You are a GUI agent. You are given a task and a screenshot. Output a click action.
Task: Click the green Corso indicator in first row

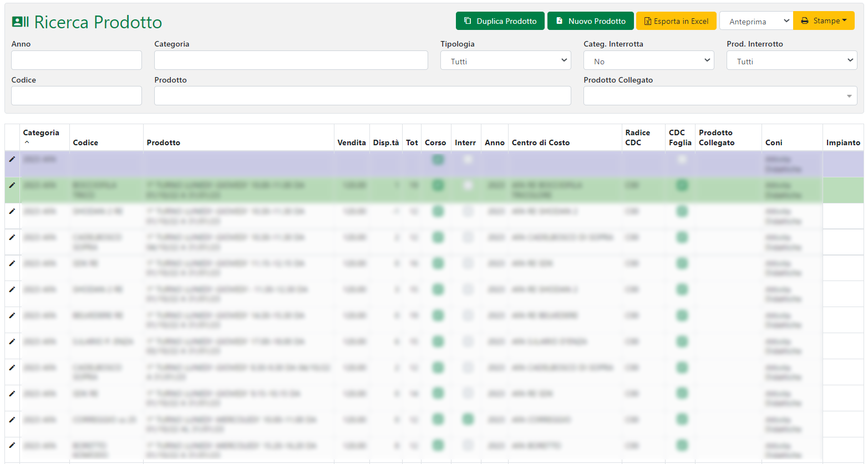[x=438, y=160]
